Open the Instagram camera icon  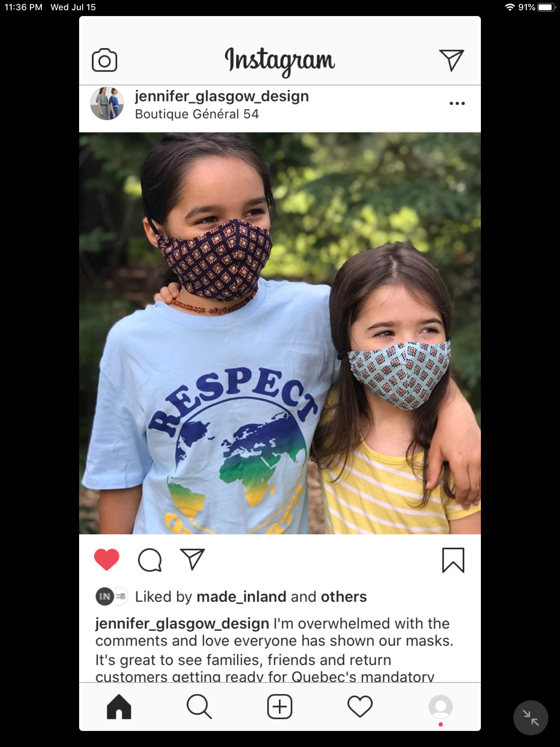104,60
